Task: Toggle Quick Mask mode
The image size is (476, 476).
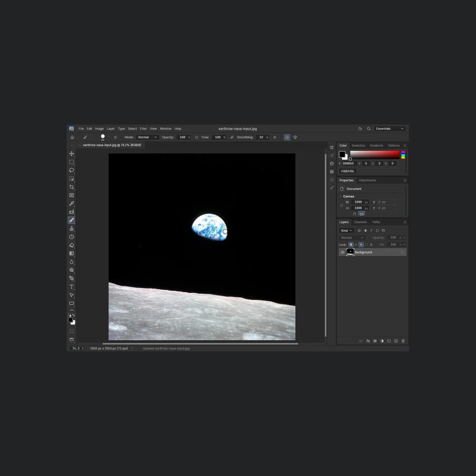Action: point(72,331)
